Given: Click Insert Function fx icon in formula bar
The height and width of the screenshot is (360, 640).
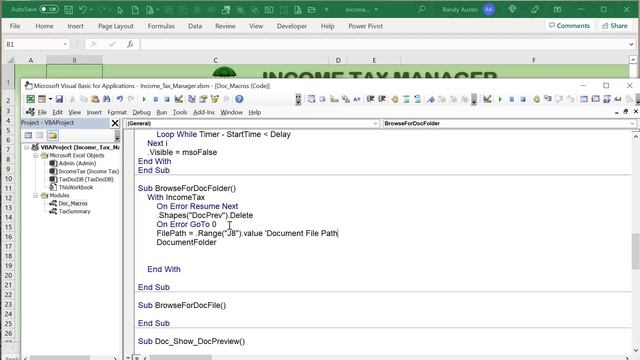Looking at the screenshot, I should (x=130, y=44).
